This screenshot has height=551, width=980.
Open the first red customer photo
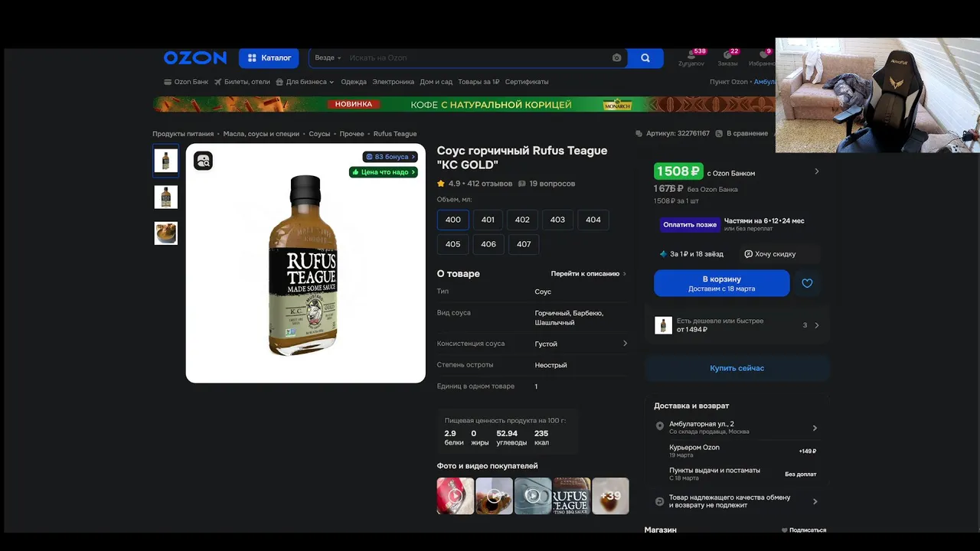click(456, 496)
